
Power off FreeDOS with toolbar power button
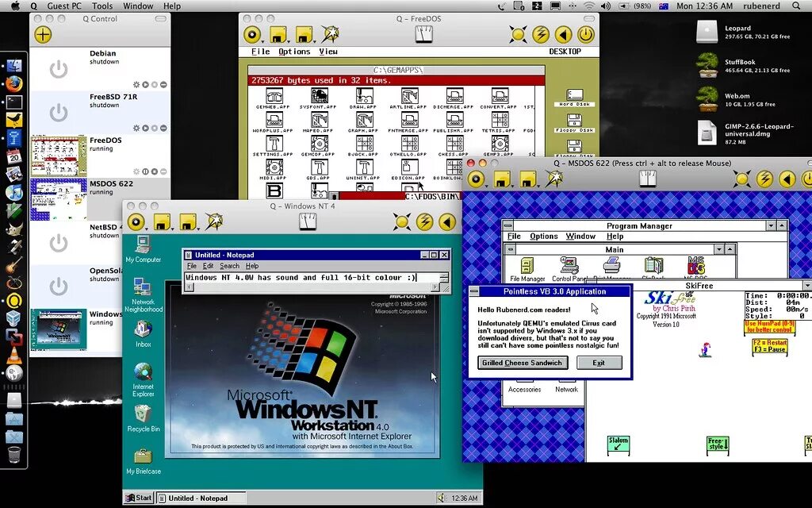click(x=586, y=35)
